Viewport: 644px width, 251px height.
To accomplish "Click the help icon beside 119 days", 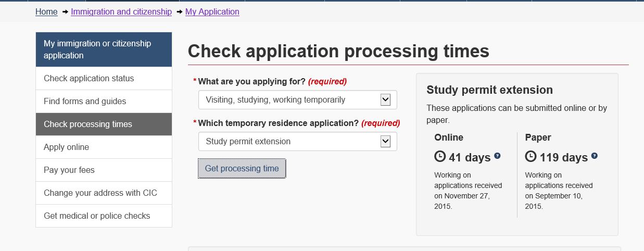I will tap(594, 156).
